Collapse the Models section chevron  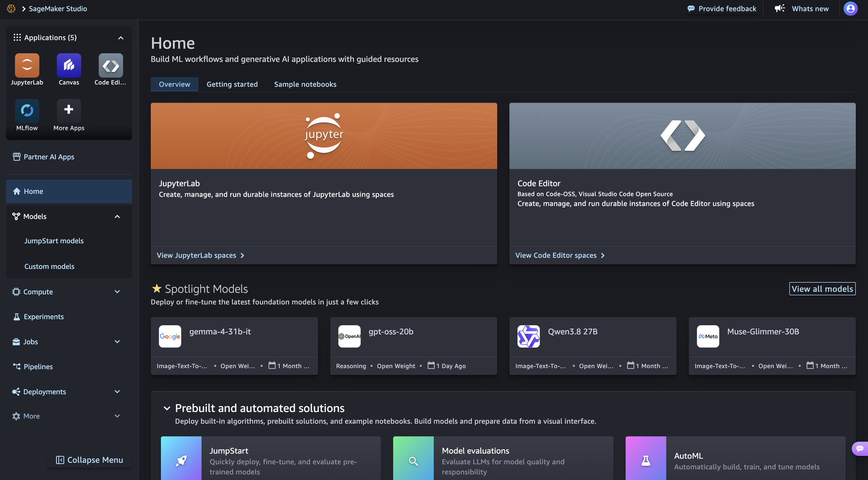117,216
